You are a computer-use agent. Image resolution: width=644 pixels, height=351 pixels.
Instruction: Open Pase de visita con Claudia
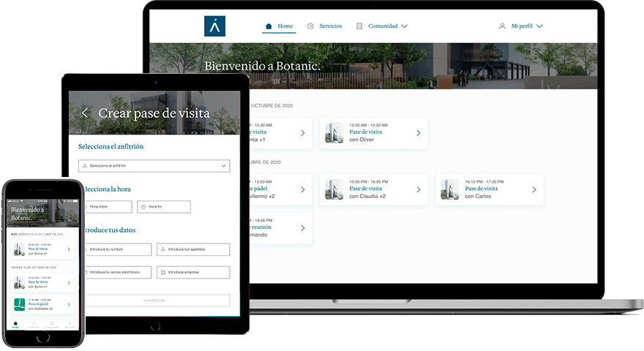[x=373, y=189]
